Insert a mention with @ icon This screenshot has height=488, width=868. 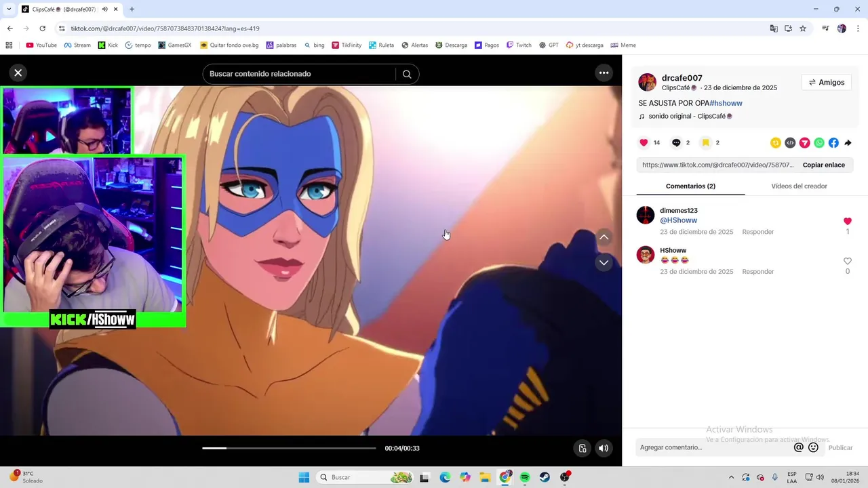pos(799,447)
